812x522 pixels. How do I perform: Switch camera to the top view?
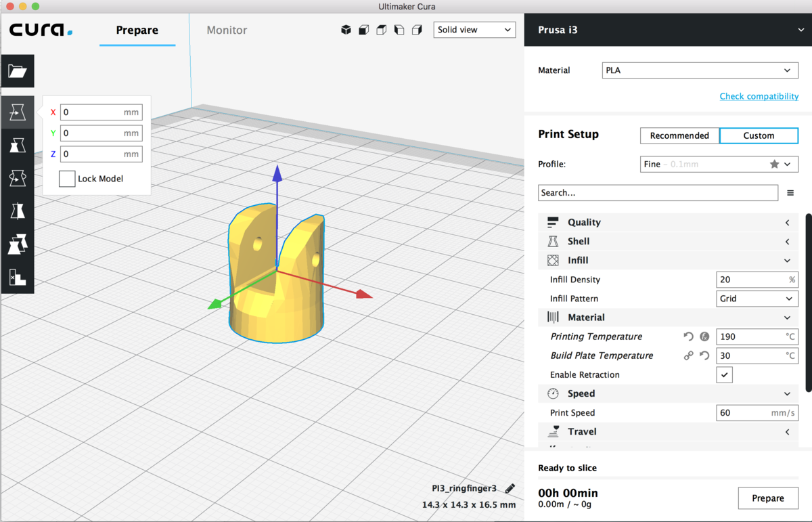pos(382,30)
